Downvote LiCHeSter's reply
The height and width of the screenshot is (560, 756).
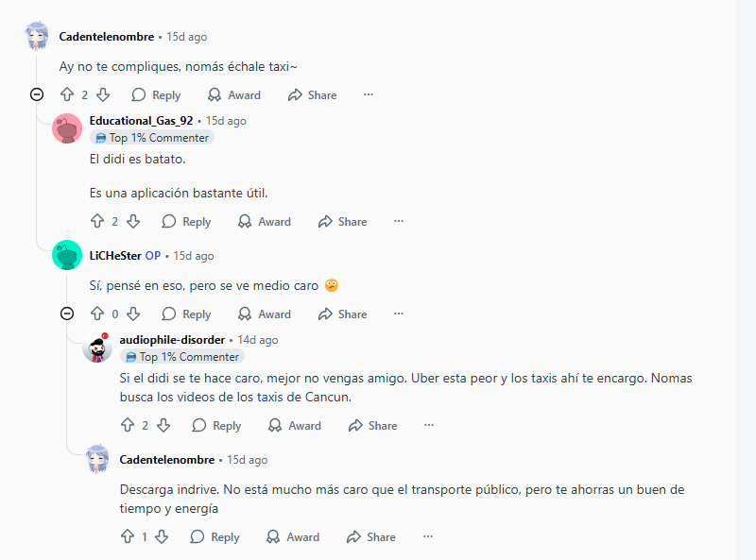[x=133, y=314]
